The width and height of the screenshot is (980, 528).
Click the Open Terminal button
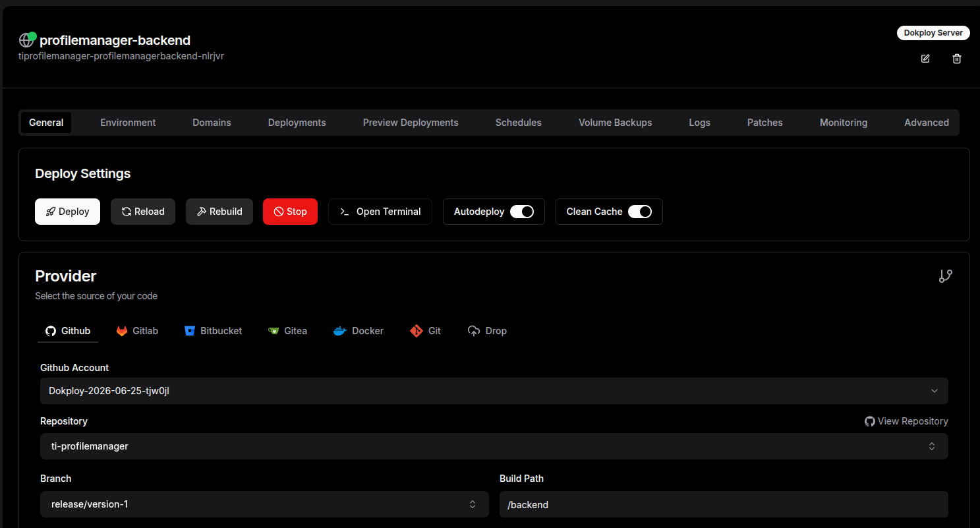(380, 212)
